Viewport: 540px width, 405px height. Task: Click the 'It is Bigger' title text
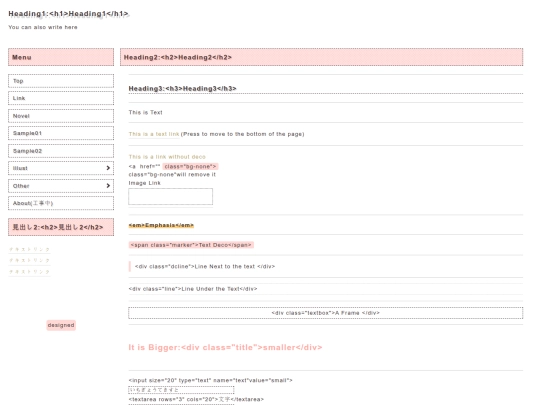pyautogui.click(x=225, y=347)
